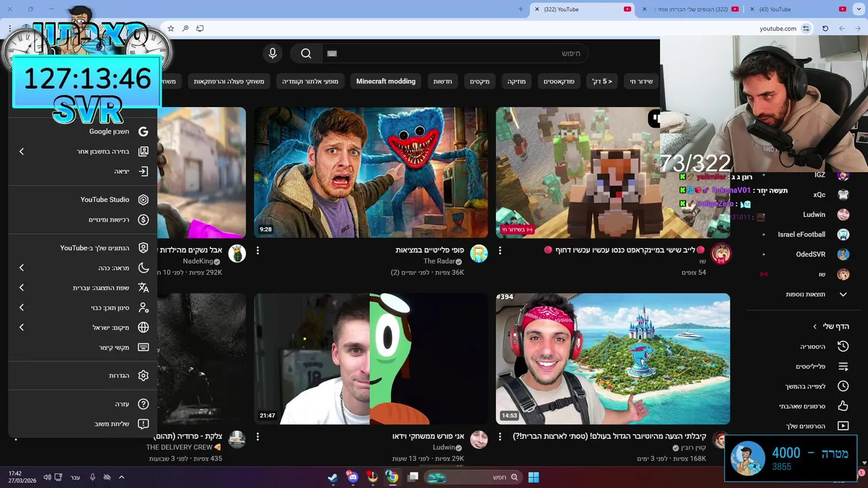
Task: Open Steam from the taskbar
Action: click(x=333, y=477)
